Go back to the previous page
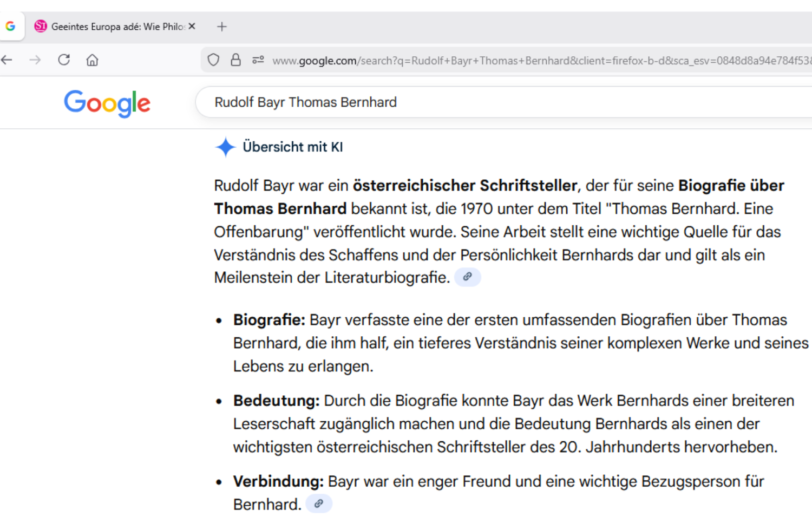The width and height of the screenshot is (812, 523). coord(7,60)
